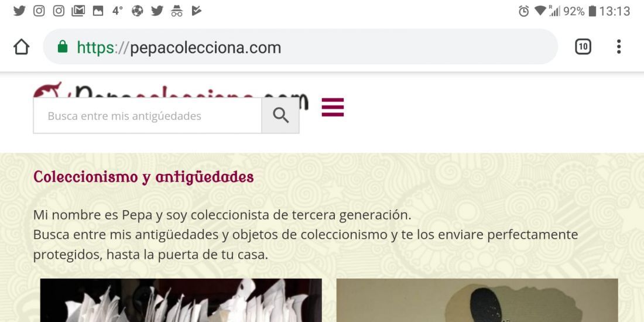The width and height of the screenshot is (644, 322).
Task: Click the Pepacolecciona.com site logo
Action: click(x=170, y=90)
